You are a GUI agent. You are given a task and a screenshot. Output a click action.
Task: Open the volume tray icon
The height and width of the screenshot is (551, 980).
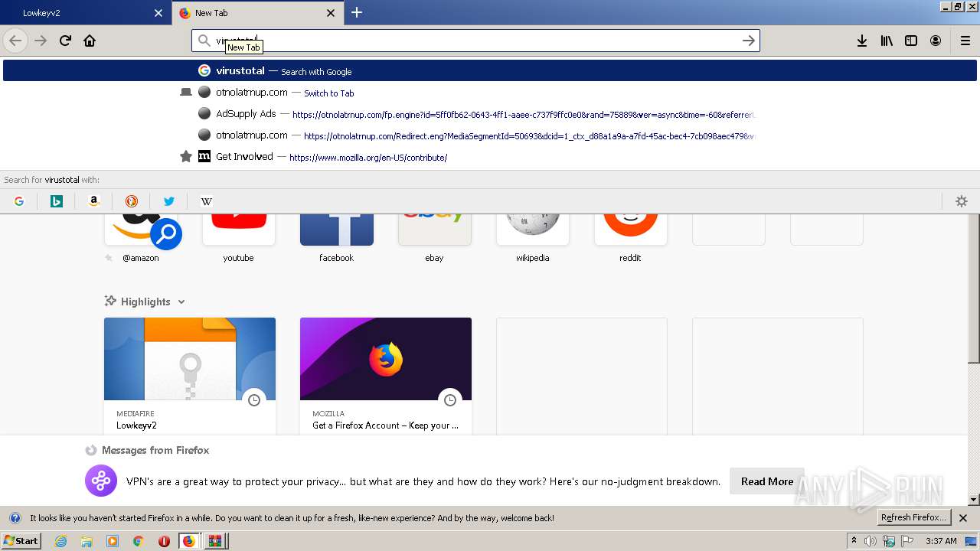(x=871, y=541)
